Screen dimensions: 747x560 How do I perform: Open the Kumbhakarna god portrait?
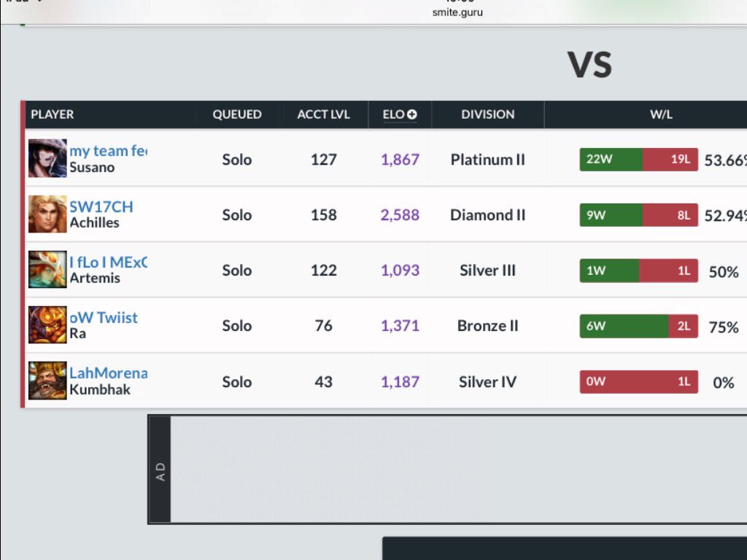click(47, 380)
